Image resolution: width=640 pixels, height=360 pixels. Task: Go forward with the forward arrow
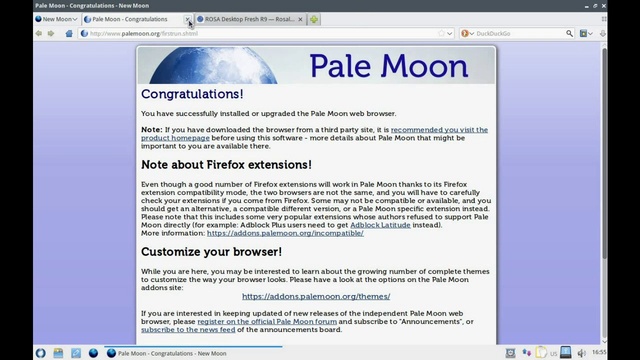coord(51,33)
